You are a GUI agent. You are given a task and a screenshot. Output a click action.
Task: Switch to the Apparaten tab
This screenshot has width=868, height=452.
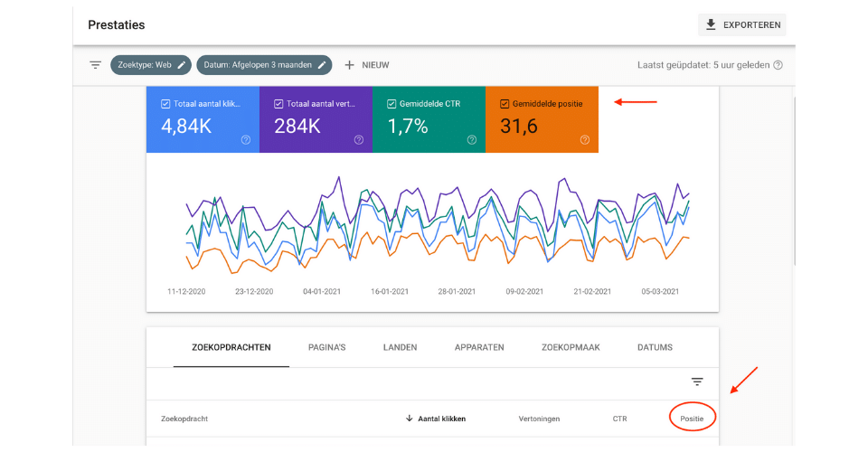(479, 347)
